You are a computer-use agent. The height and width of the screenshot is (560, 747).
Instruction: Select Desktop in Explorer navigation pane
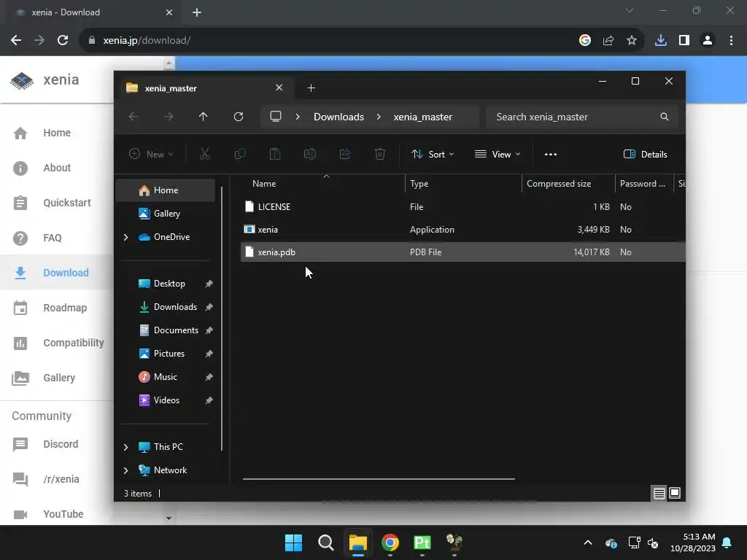click(x=169, y=284)
